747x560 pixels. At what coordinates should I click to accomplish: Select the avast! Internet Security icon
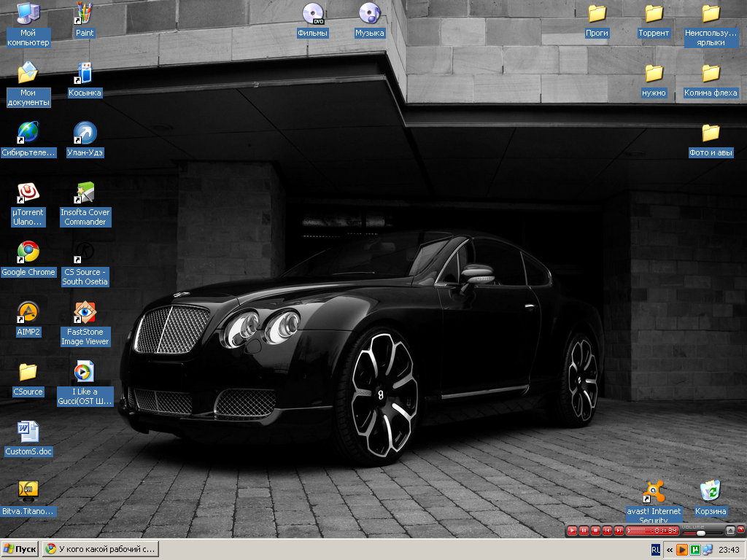coord(654,491)
